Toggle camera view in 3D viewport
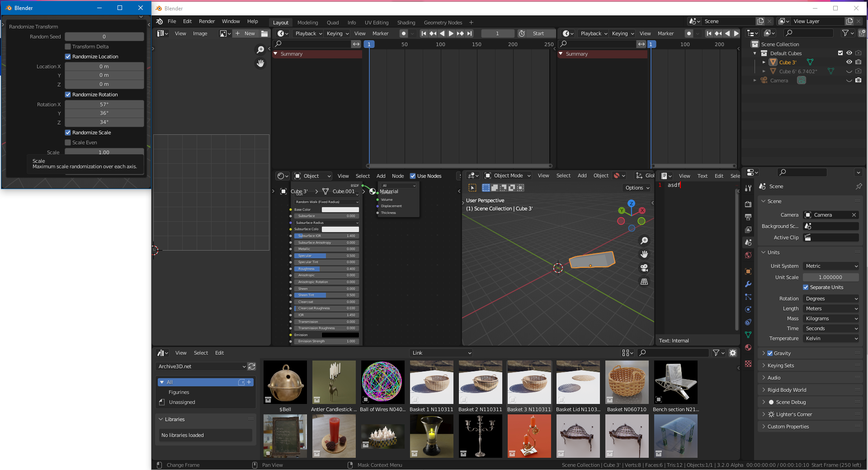868x470 pixels. point(644,268)
